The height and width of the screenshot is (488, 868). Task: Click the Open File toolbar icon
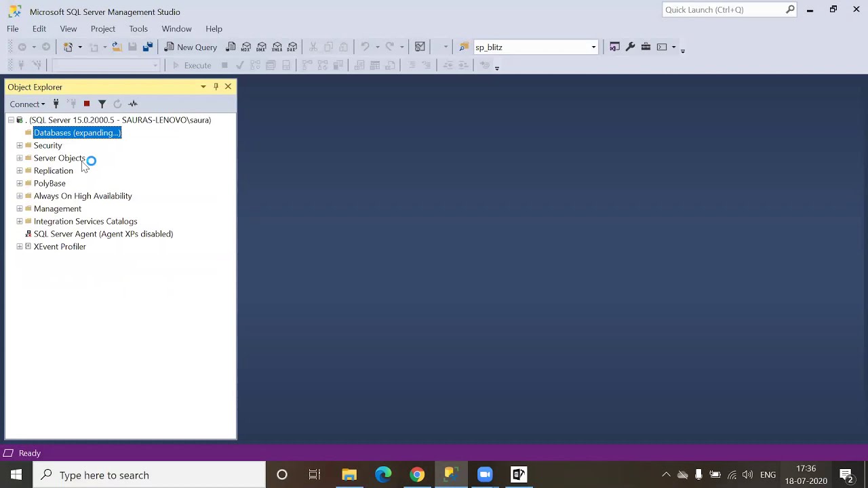pos(117,47)
